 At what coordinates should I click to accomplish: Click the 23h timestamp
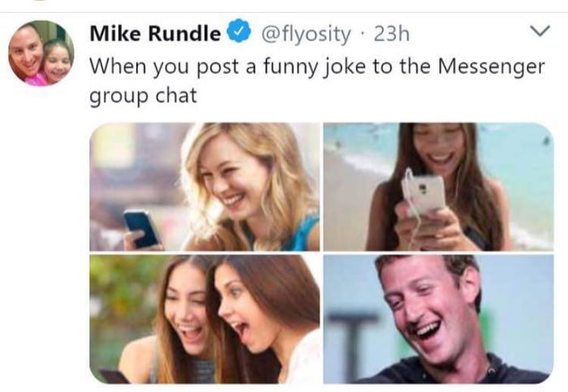pyautogui.click(x=392, y=34)
